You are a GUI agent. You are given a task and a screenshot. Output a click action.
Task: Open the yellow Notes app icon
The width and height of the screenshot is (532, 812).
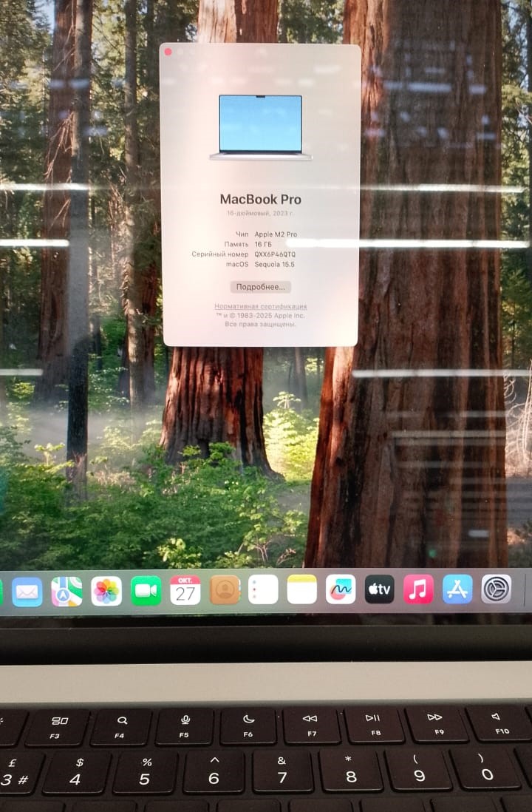(301, 589)
